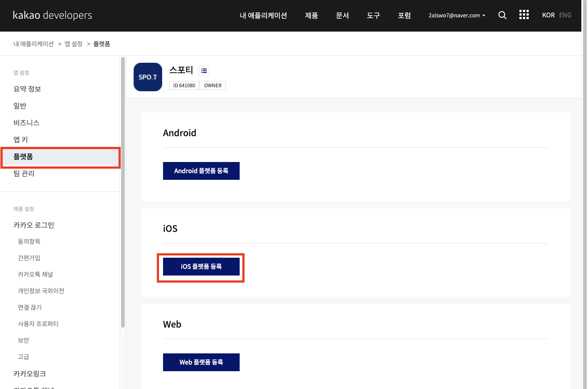This screenshot has width=588, height=389.
Task: Click the iOS 플랫폼 등록 button
Action: [x=201, y=267]
